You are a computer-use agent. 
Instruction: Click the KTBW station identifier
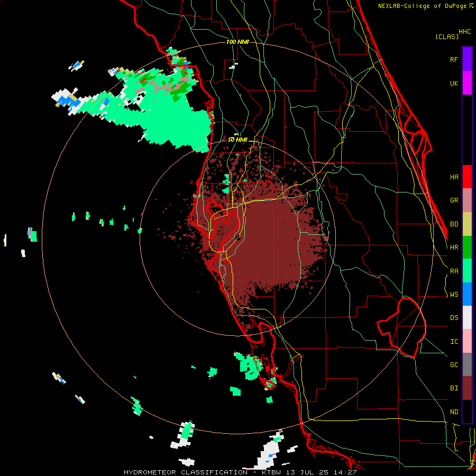pyautogui.click(x=272, y=472)
